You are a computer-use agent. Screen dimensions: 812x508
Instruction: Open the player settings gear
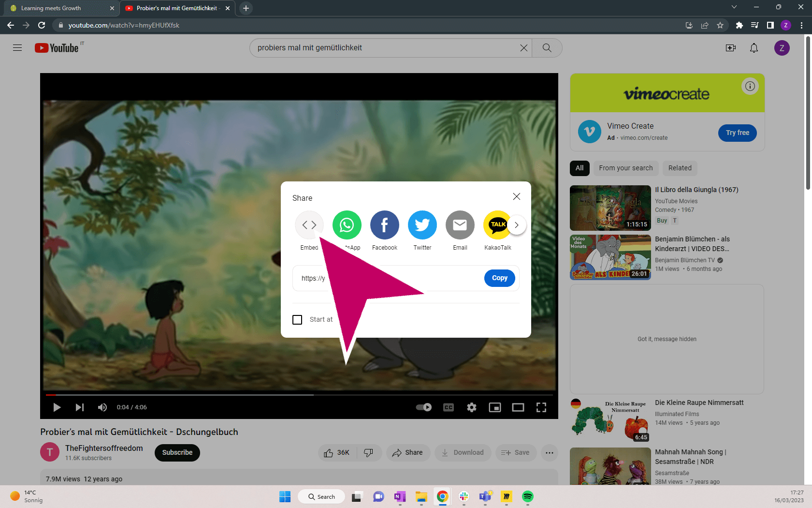[x=472, y=407]
